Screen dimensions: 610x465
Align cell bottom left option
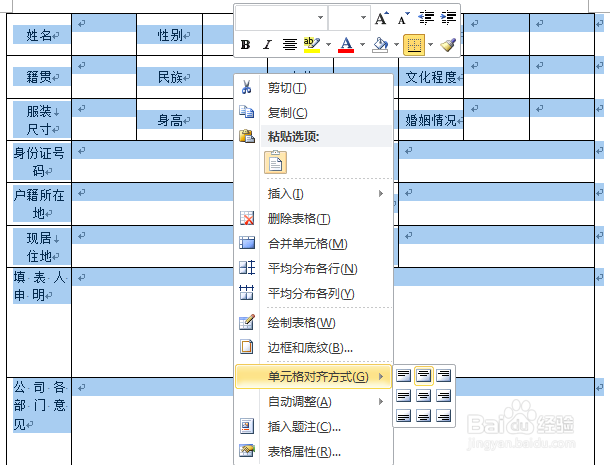point(403,416)
